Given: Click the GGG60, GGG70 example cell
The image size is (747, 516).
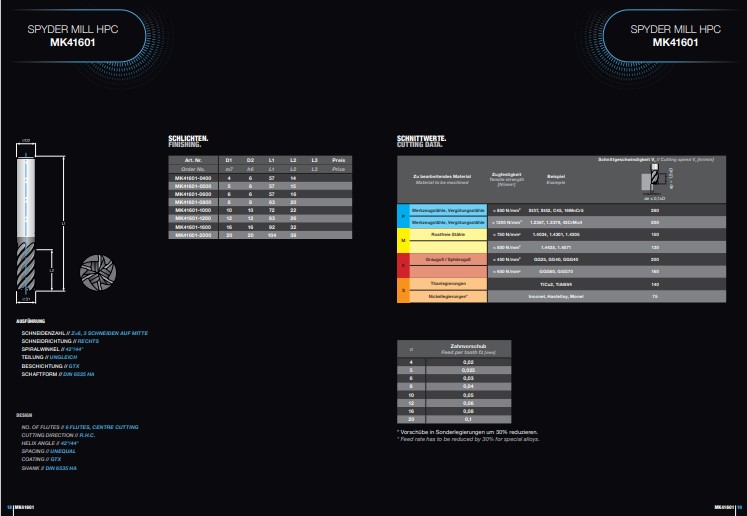Looking at the screenshot, I should [555, 272].
